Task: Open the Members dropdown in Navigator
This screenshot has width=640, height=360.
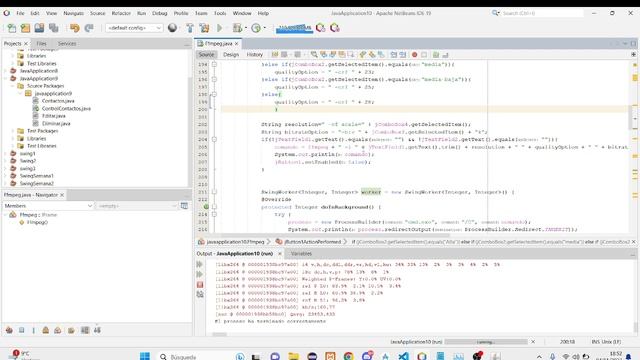Action: tap(49, 206)
